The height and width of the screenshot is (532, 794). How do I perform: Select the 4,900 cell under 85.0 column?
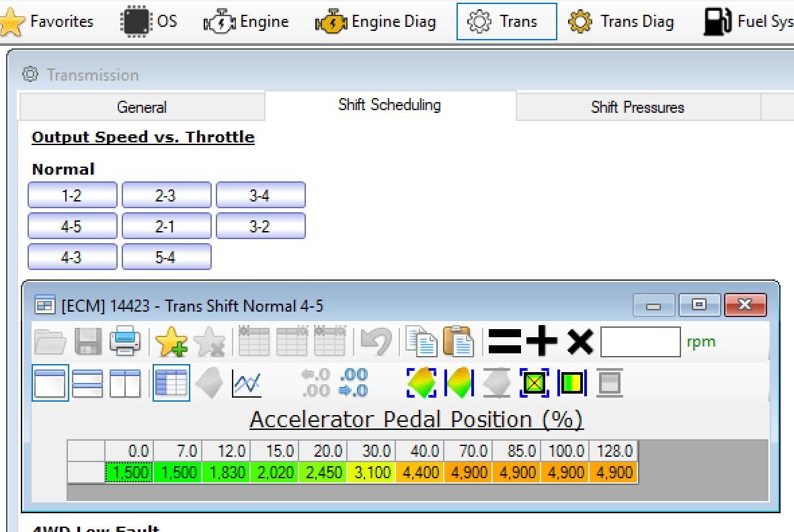(x=517, y=472)
